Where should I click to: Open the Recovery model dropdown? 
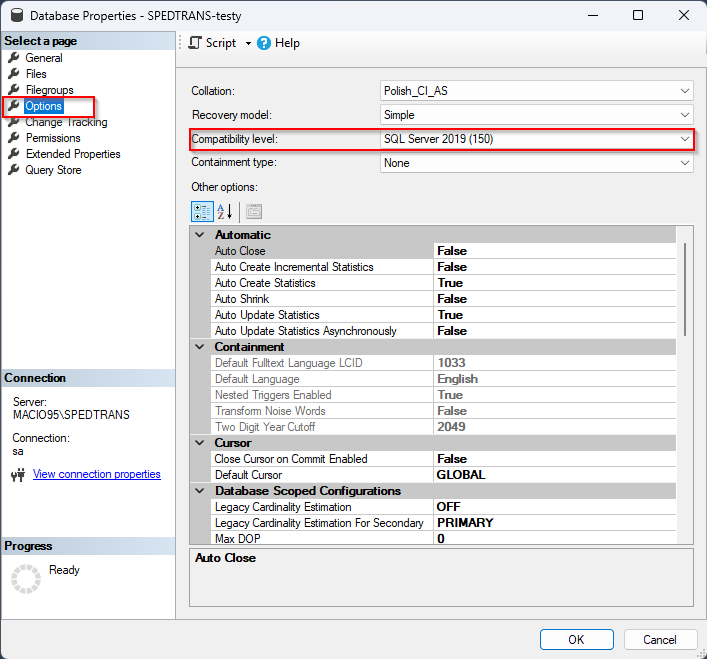(684, 115)
